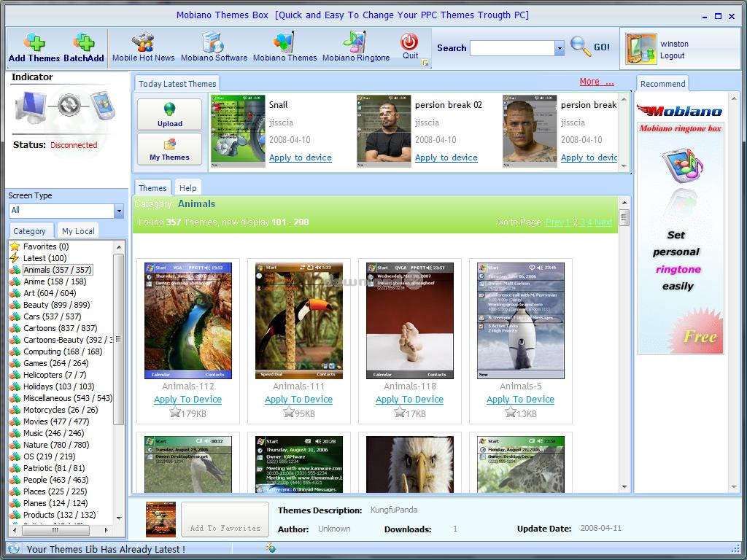Click Apply To Device under Animals-118
The height and width of the screenshot is (560, 747).
point(410,400)
